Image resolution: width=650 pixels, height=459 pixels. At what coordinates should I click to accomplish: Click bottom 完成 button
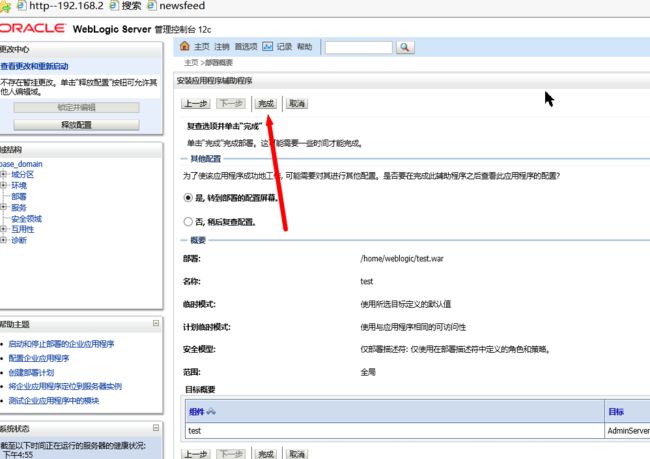(x=266, y=454)
